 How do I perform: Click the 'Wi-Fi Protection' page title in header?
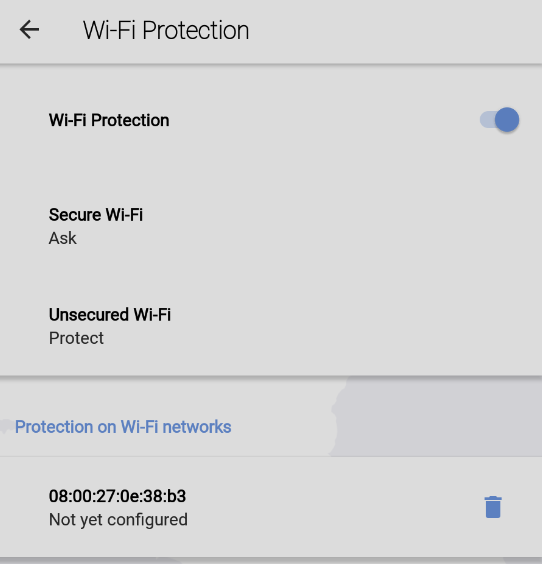(x=166, y=30)
